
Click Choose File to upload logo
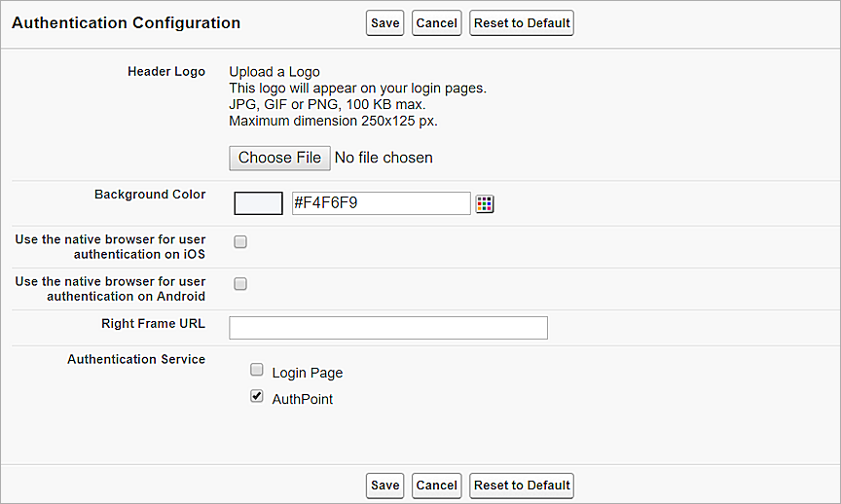pos(279,158)
